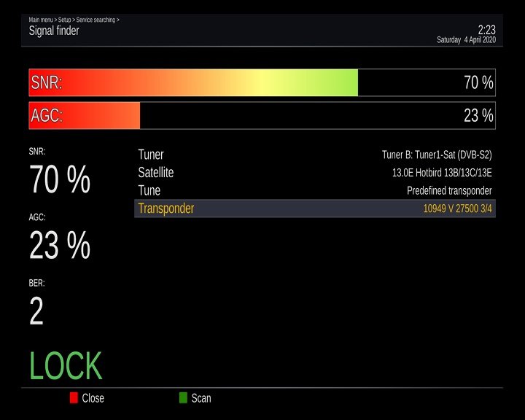Click the Signal finder title
525x420 pixels.
(x=54, y=31)
